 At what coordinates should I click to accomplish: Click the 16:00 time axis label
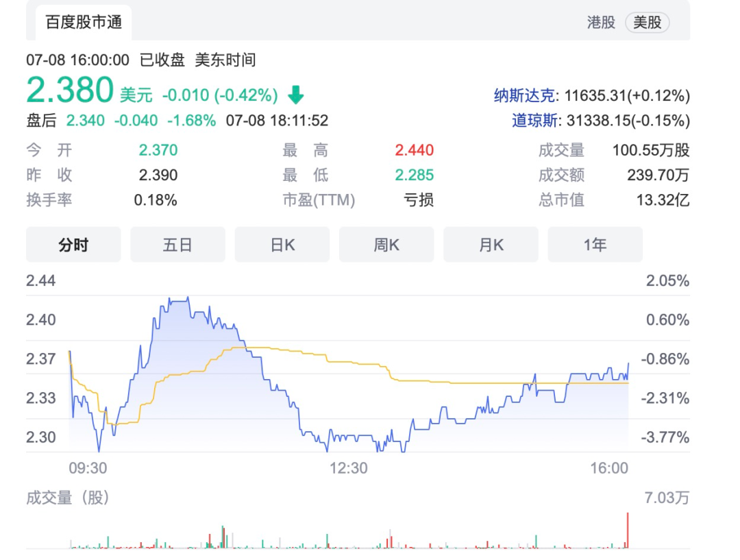pyautogui.click(x=608, y=468)
